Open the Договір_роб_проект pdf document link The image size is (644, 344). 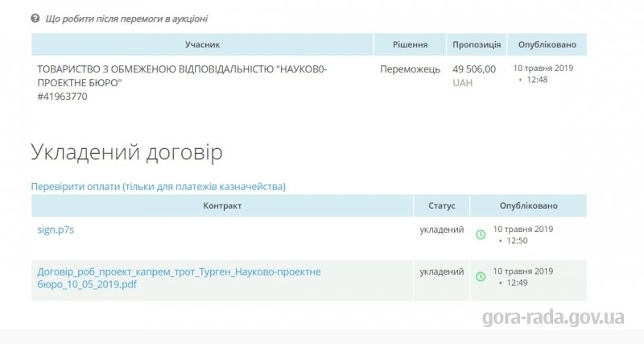179,278
